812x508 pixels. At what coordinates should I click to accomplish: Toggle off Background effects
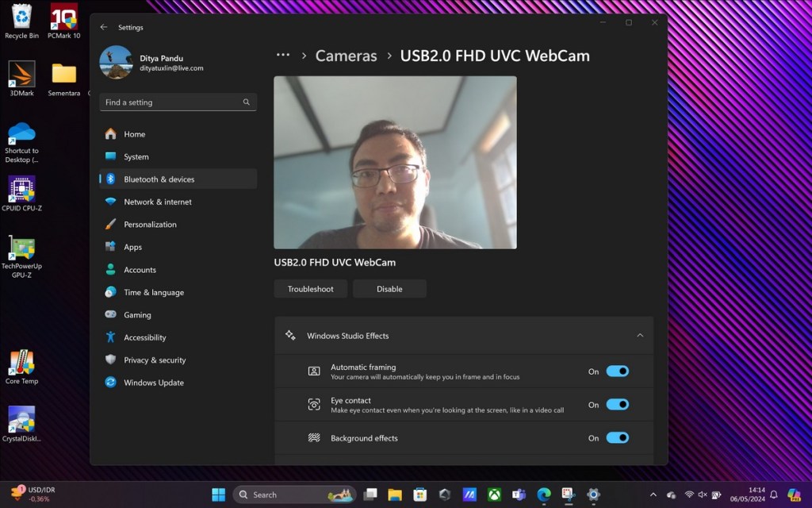[x=617, y=437]
